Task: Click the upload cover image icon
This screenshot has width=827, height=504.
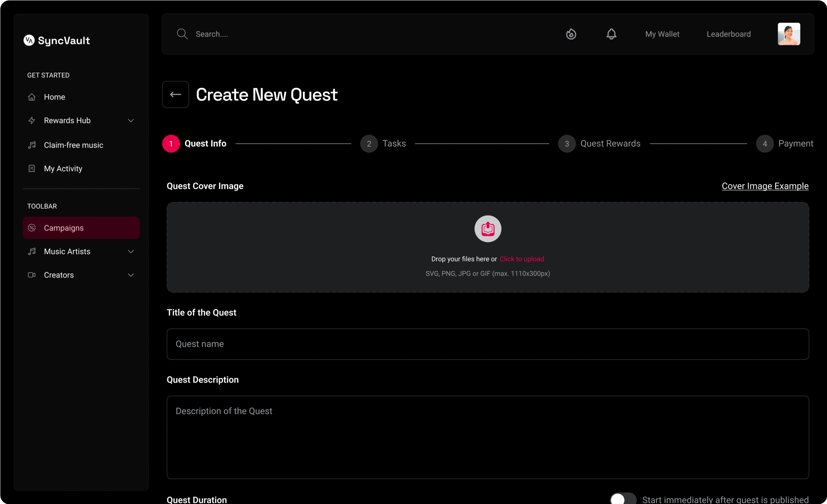Action: click(488, 229)
